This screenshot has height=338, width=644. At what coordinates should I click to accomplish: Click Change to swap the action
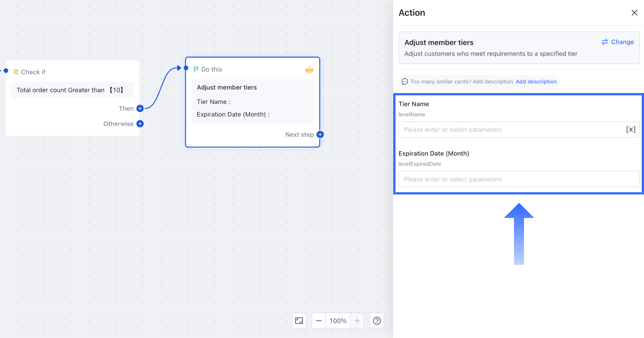coord(617,42)
